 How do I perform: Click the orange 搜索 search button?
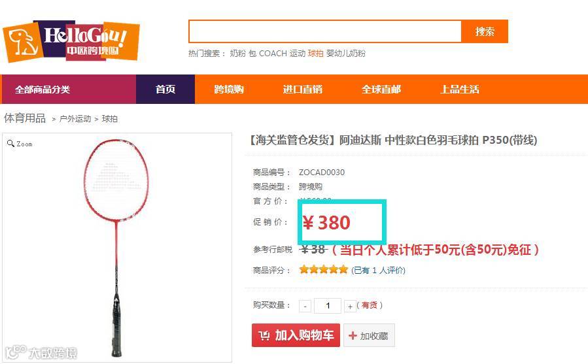(485, 31)
